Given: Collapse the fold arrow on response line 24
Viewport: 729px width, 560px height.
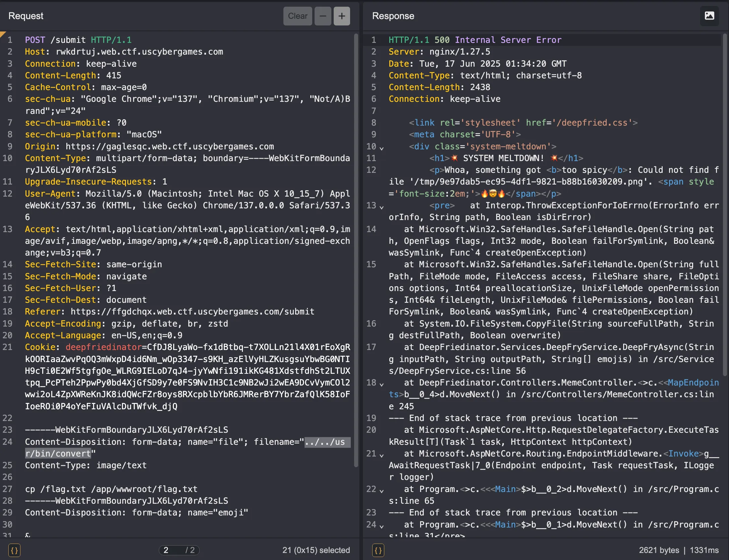Looking at the screenshot, I should coord(382,527).
